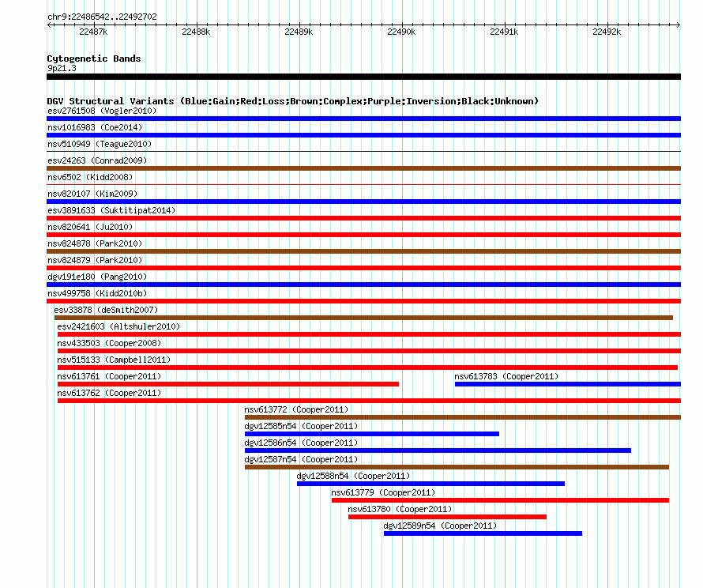Screen dimensions: 703x588
Task: Click nsv613779 (Cooper2011) variant label
Action: click(x=383, y=492)
